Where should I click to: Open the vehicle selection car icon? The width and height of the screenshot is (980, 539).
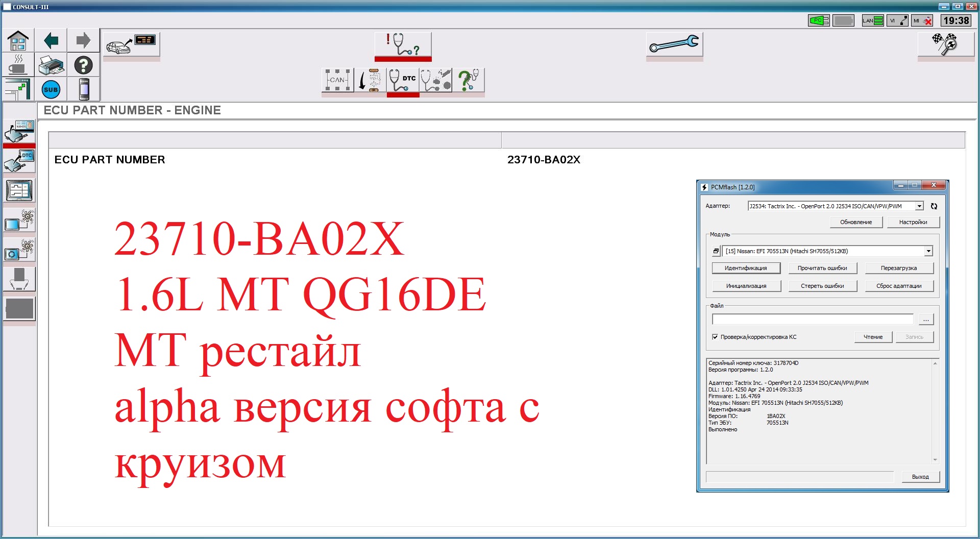[x=132, y=45]
